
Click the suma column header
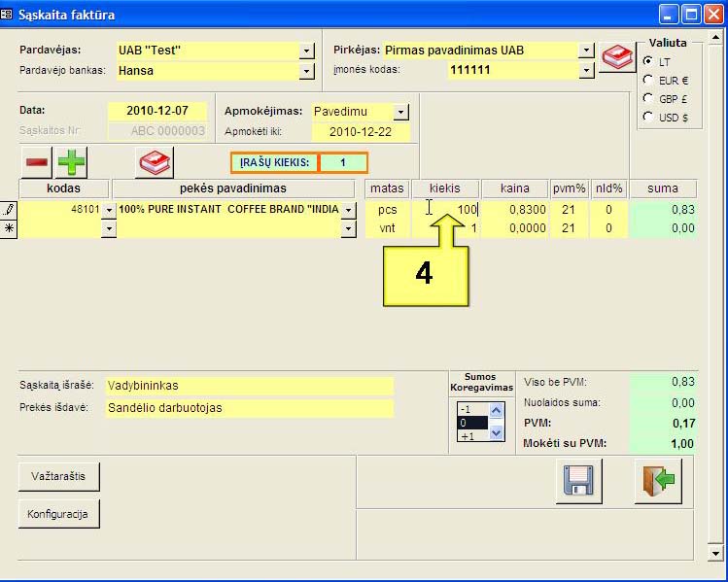pos(663,188)
